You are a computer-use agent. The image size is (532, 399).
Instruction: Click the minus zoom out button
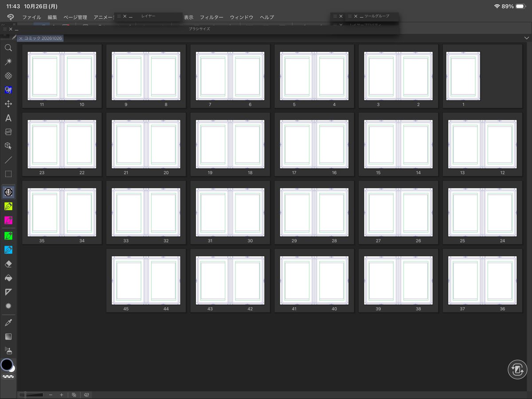tap(51, 395)
